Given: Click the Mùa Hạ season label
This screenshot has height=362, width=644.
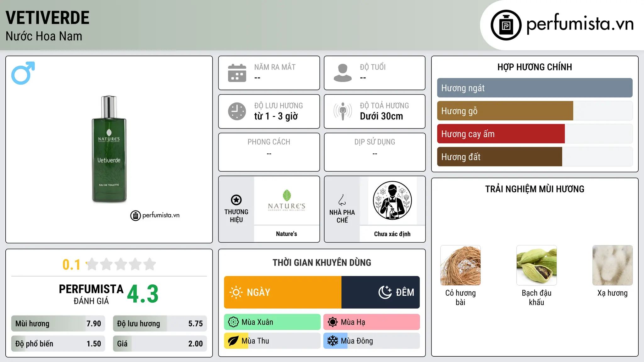Looking at the screenshot, I should [353, 322].
